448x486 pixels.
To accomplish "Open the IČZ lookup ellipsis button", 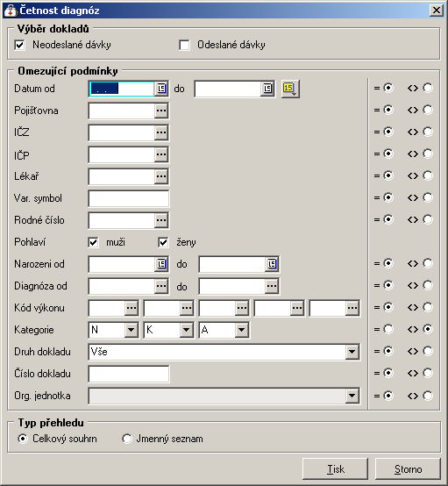I will point(161,132).
